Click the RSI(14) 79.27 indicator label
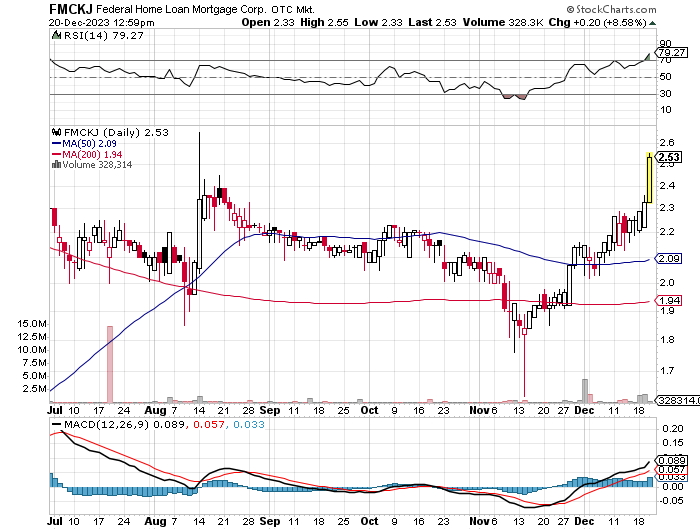This screenshot has height=530, width=700. [x=104, y=35]
